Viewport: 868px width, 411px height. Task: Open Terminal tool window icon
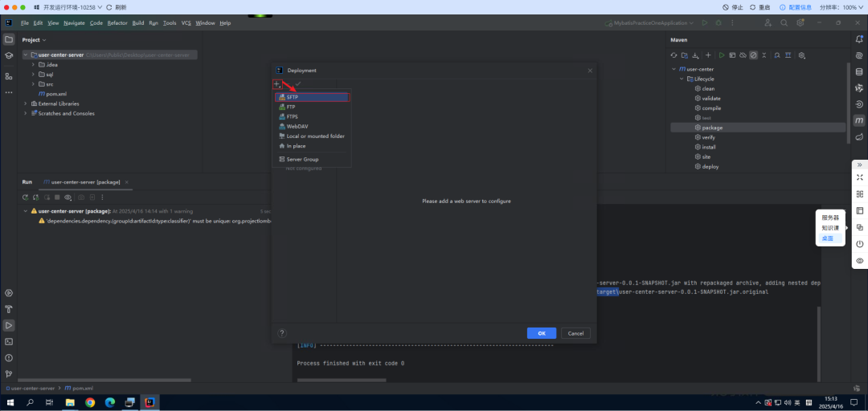9,341
